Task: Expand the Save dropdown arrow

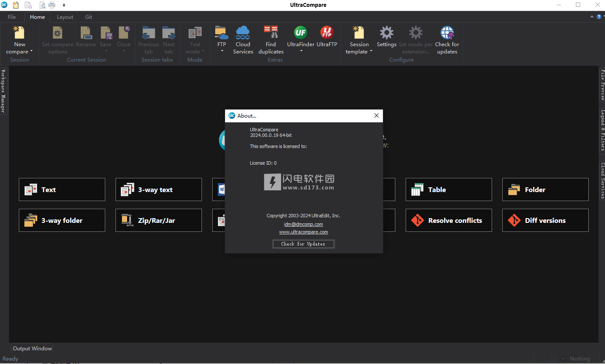Action: [x=106, y=51]
